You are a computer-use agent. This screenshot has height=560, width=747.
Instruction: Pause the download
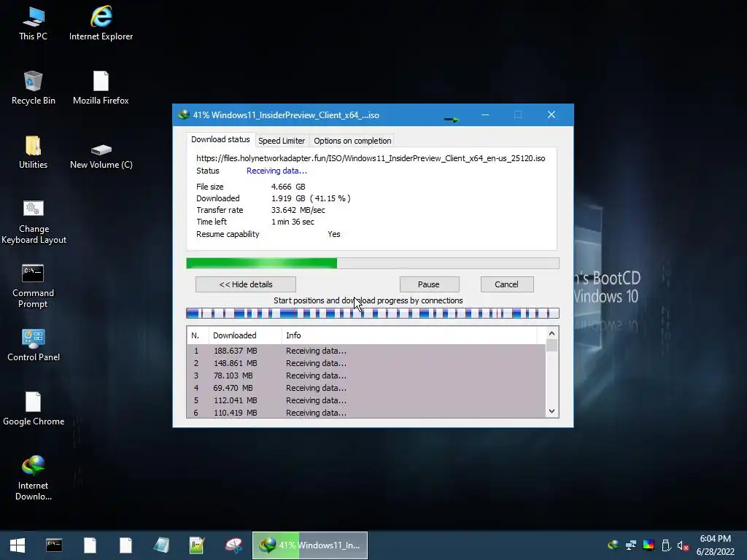[429, 284]
